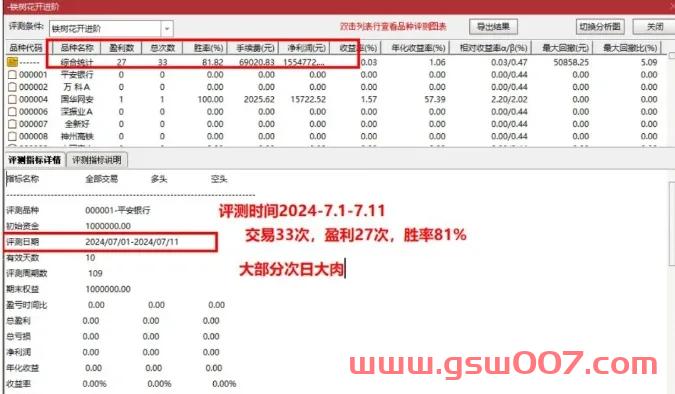Sort by the 最大回撤(元) column header
The width and height of the screenshot is (675, 394).
coord(563,48)
